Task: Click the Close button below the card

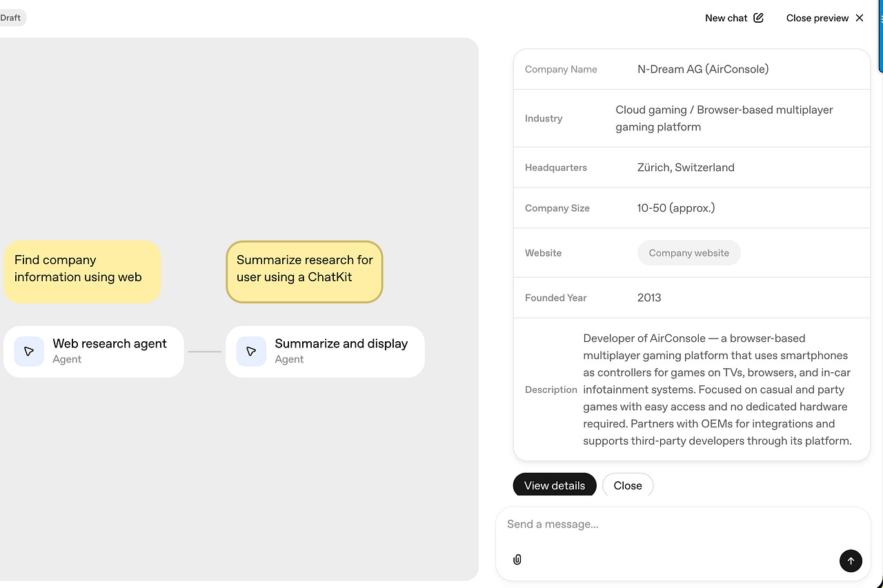Action: coord(628,485)
